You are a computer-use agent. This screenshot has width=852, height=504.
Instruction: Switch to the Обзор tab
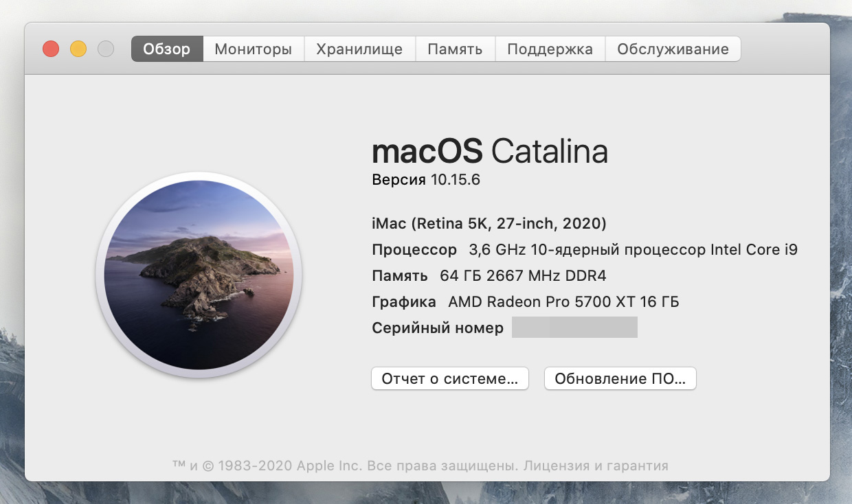167,49
